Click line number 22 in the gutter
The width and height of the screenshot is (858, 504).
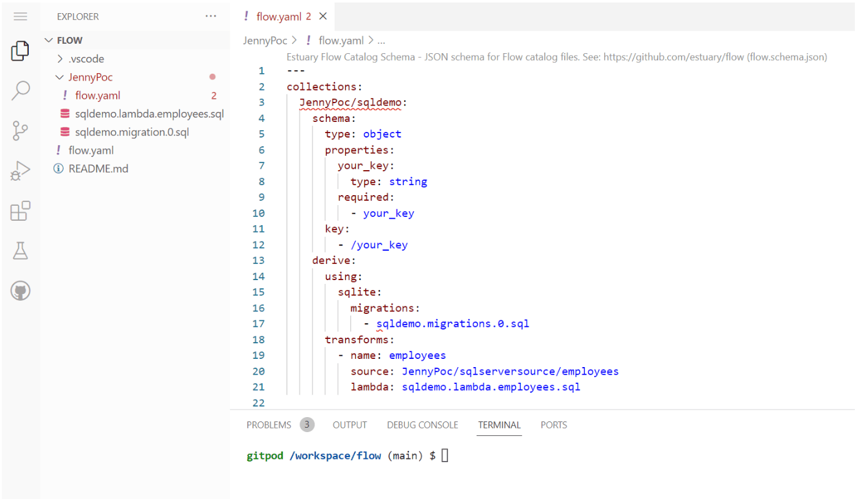click(258, 403)
